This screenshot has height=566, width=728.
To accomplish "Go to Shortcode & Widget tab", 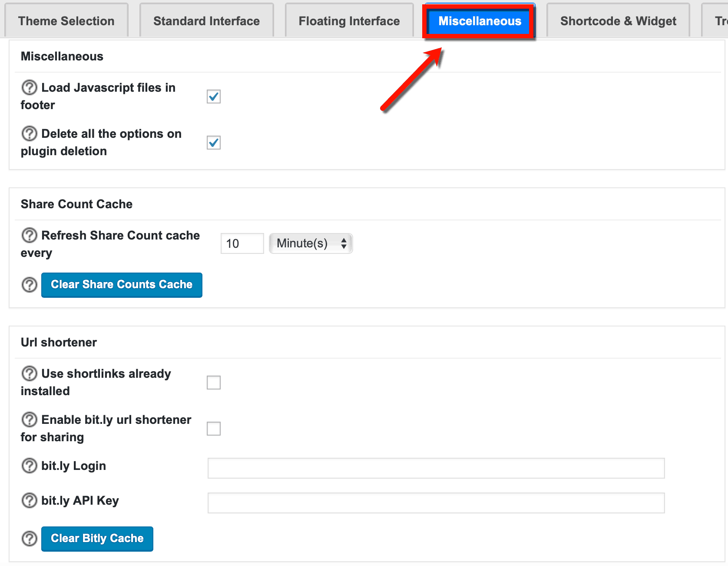I will pyautogui.click(x=618, y=21).
